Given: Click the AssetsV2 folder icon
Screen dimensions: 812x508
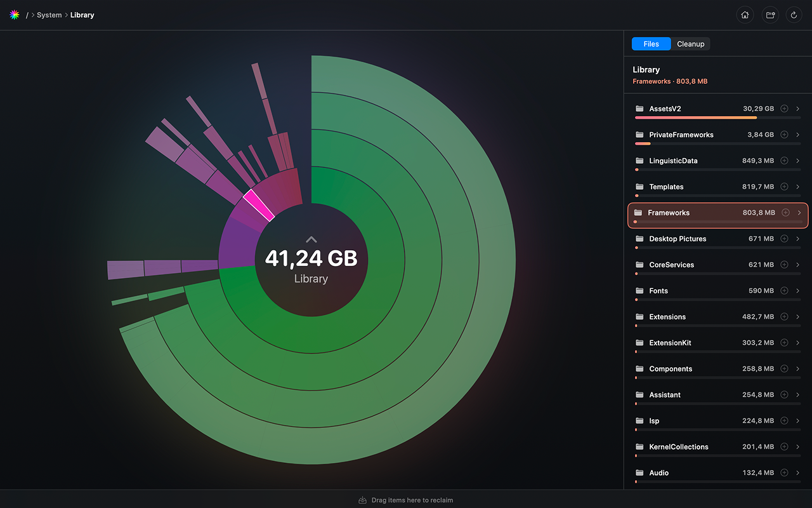Looking at the screenshot, I should pyautogui.click(x=639, y=109).
